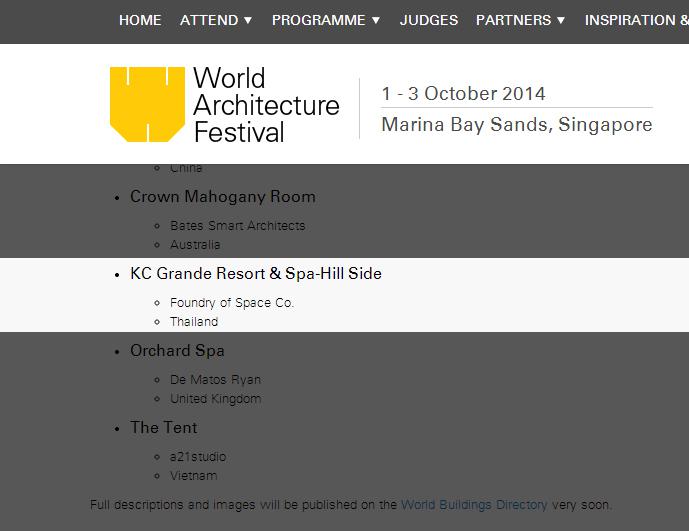The image size is (689, 531).
Task: Click the Thailand list item
Action: [194, 321]
